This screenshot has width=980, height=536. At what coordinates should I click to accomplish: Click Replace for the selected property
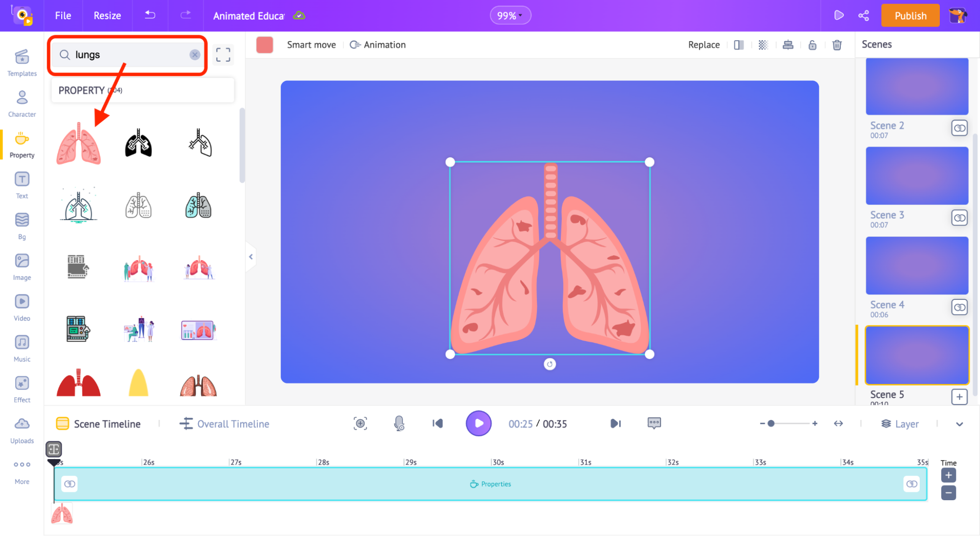click(704, 45)
